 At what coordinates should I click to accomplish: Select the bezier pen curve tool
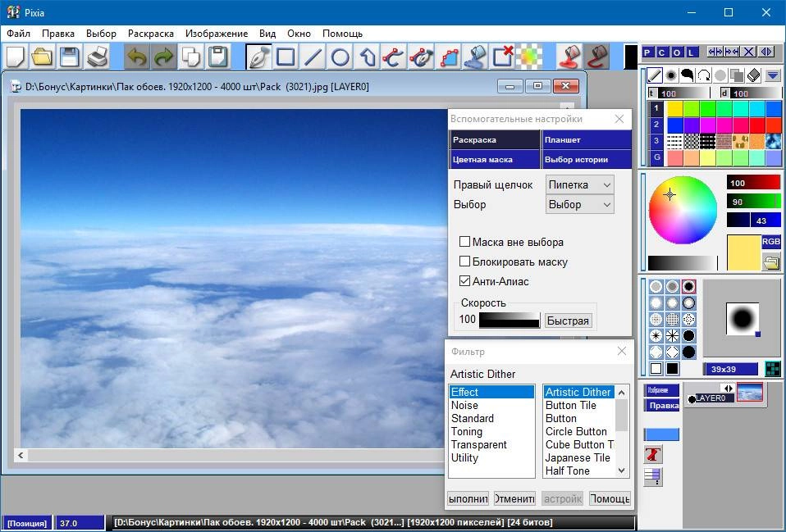[421, 57]
